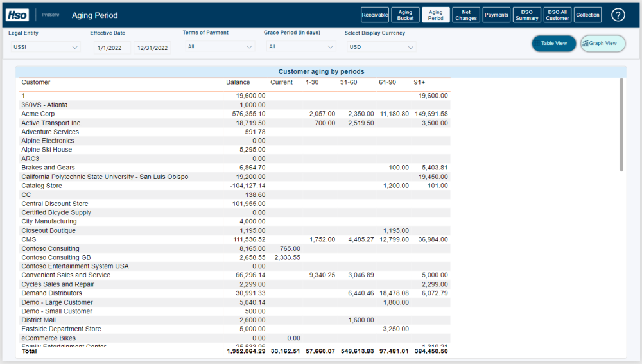The image size is (642, 364).
Task: Expand the Grace Period dropdown
Action: coord(301,47)
